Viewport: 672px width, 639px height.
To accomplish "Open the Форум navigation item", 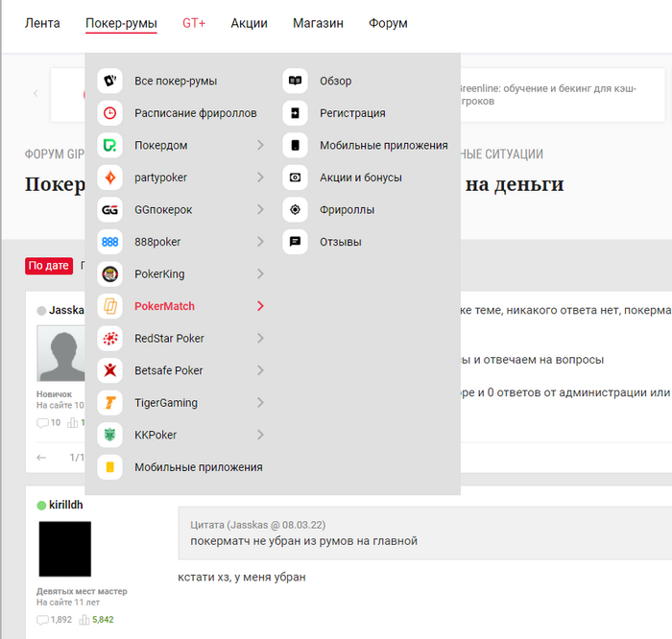I will click(x=388, y=23).
